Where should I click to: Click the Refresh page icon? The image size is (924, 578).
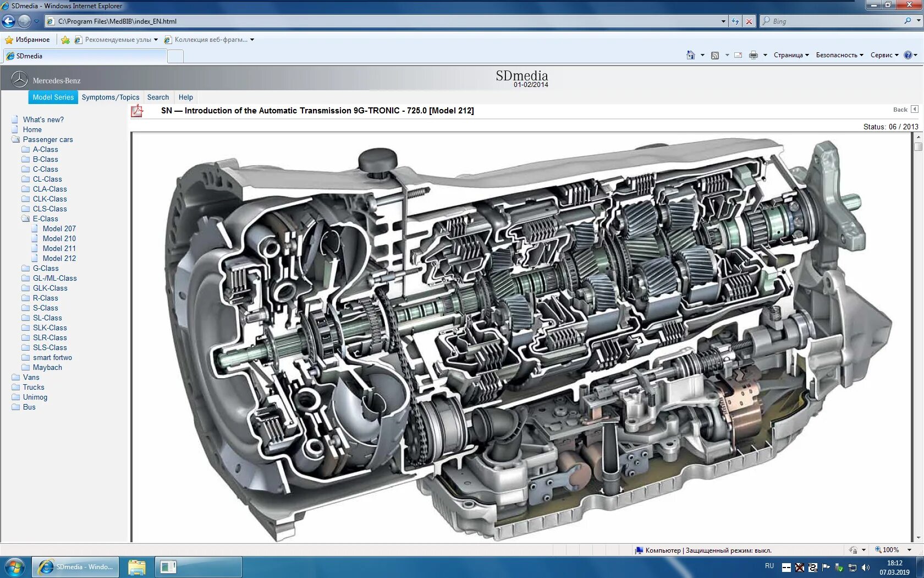[735, 21]
